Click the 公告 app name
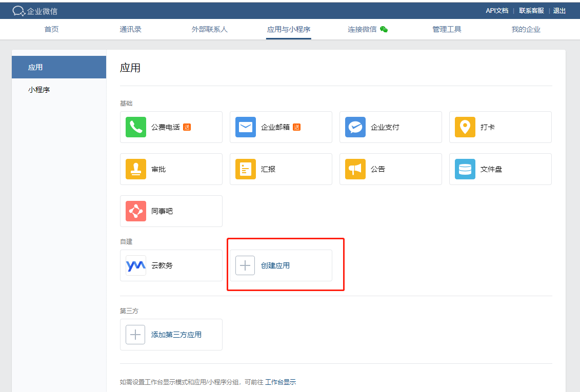Image resolution: width=580 pixels, height=392 pixels. point(377,169)
